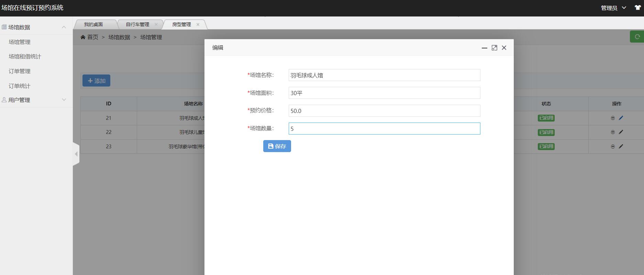The width and height of the screenshot is (644, 275).
Task: Click 首页 breadcrumb link
Action: coord(93,37)
